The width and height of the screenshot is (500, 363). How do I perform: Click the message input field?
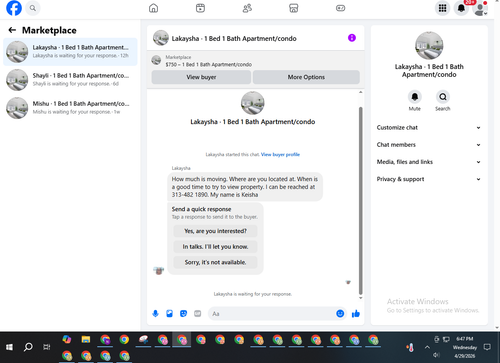pyautogui.click(x=272, y=314)
